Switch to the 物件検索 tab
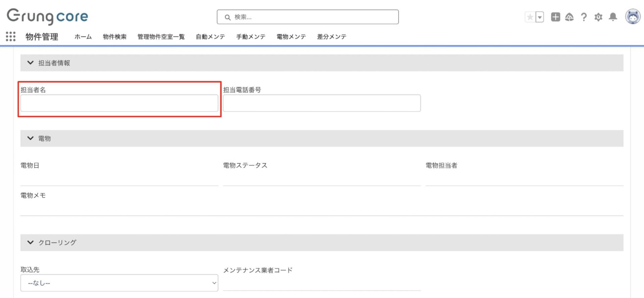644x298 pixels. coord(114,37)
